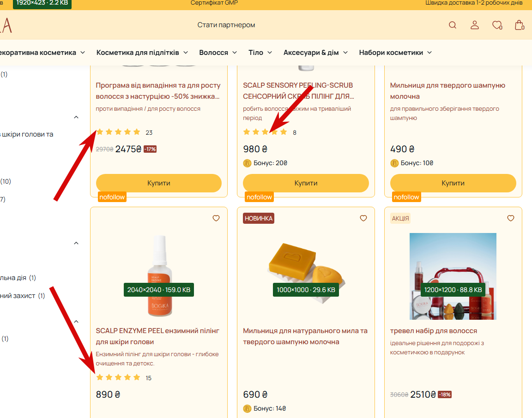Collapse filter section chevron above (1) at bottom
Viewport: 532px width, 418px height.
pos(76,322)
